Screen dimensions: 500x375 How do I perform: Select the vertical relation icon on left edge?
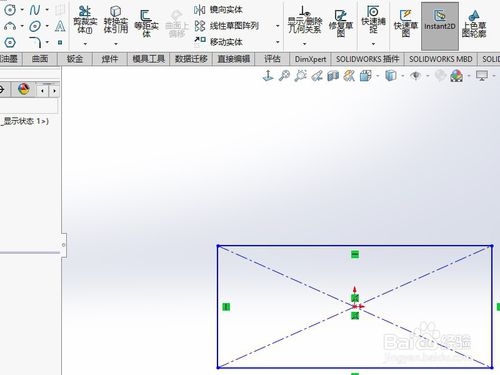[226, 307]
